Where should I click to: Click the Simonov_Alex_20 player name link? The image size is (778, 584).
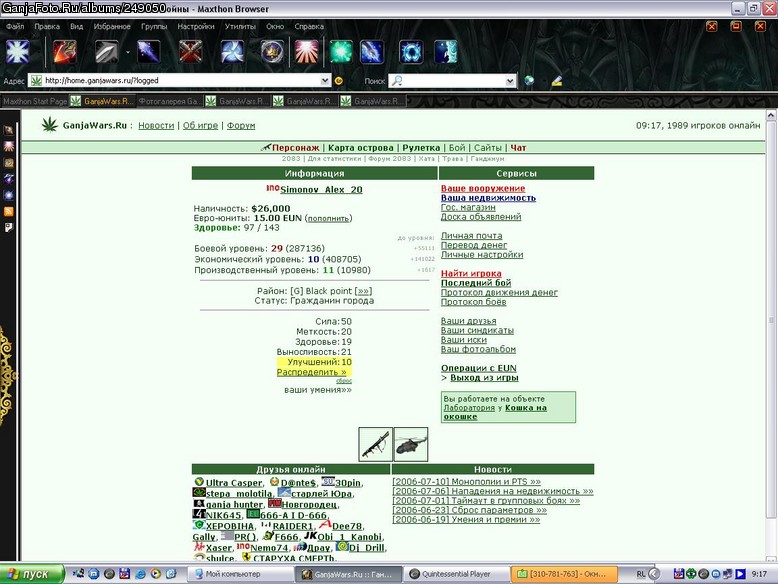point(321,190)
